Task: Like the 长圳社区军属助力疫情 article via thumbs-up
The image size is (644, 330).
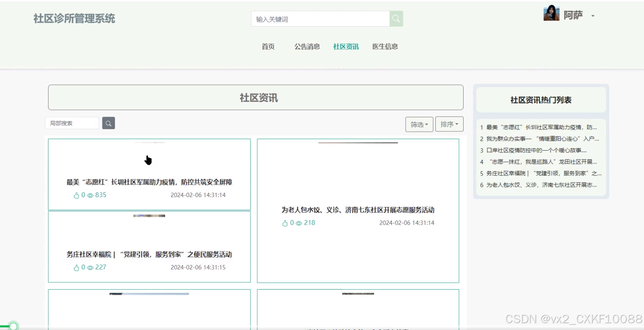Action: 76,195
